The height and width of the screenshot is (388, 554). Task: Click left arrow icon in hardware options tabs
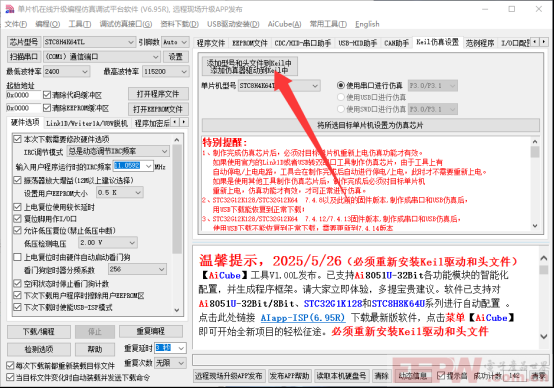point(175,122)
